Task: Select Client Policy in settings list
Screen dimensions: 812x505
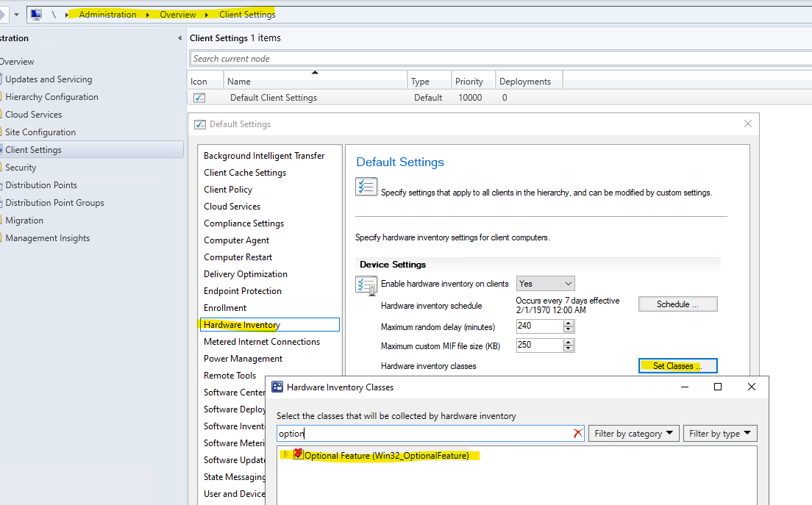Action: [x=228, y=190]
